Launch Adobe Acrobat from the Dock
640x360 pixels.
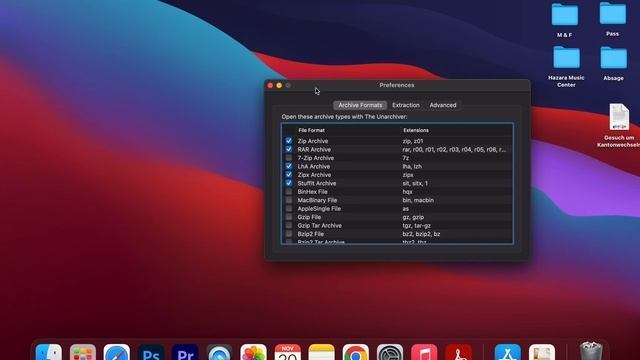click(459, 353)
